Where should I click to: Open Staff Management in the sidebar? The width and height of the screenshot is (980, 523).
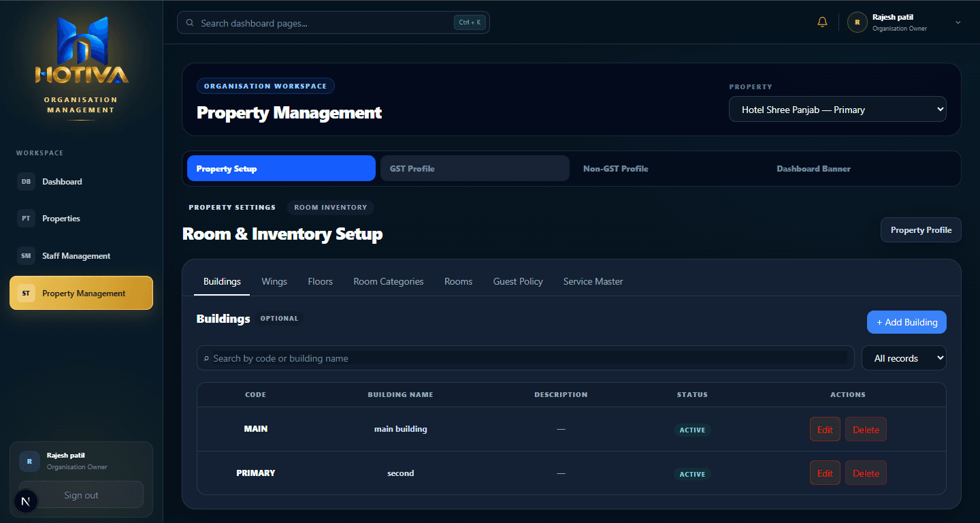[82, 256]
